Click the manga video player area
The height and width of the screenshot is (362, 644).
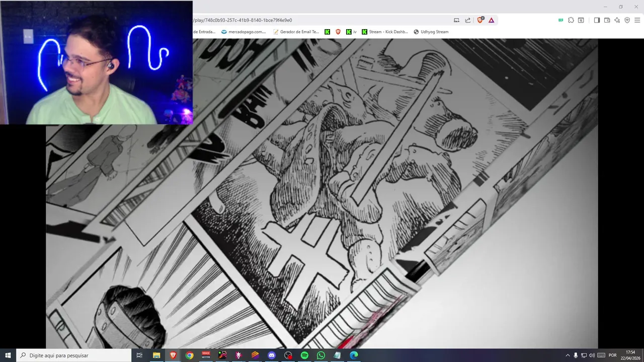(322, 194)
